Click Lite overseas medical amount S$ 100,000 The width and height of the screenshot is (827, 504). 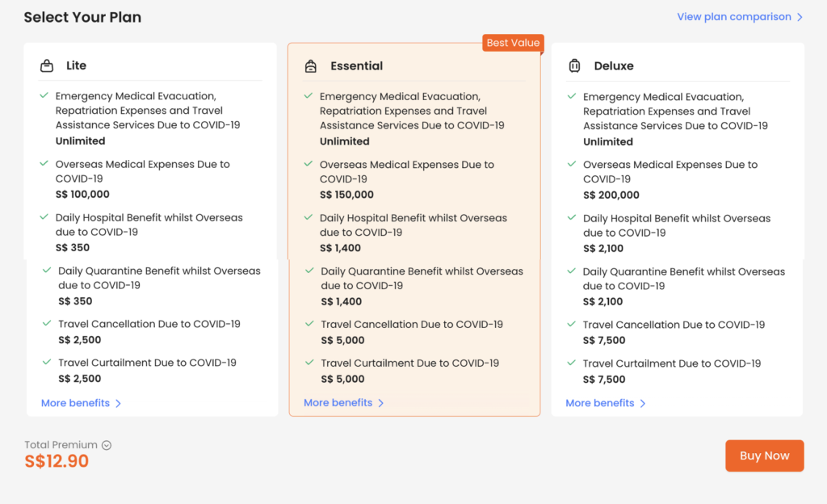(82, 194)
